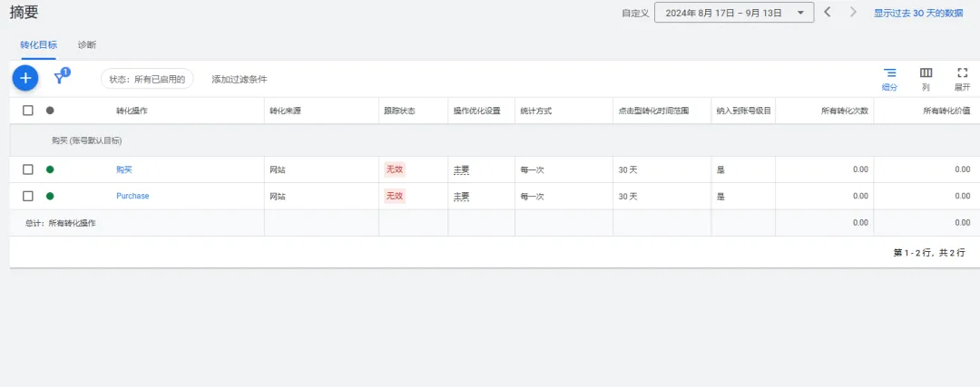Tick the select-all header checkbox
980x387 pixels.
coord(27,111)
